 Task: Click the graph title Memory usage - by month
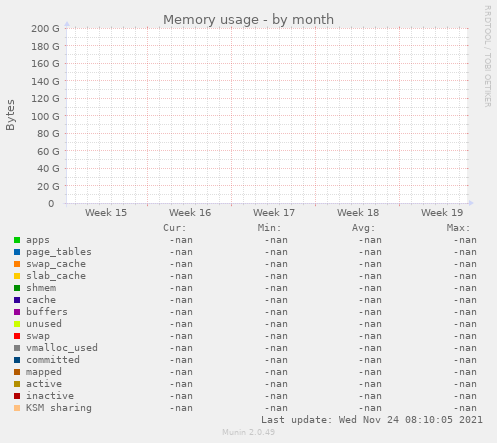[248, 20]
